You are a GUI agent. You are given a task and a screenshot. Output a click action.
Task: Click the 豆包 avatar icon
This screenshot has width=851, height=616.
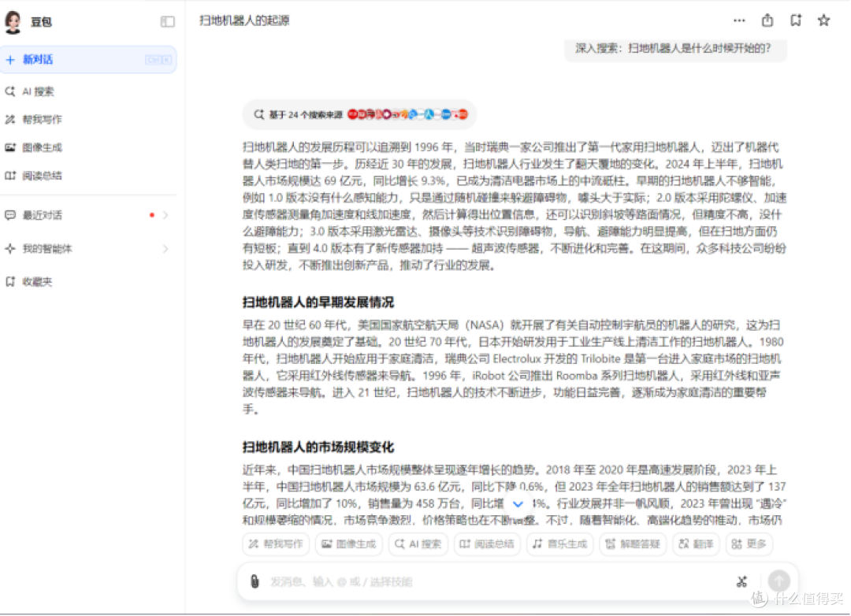(x=13, y=22)
